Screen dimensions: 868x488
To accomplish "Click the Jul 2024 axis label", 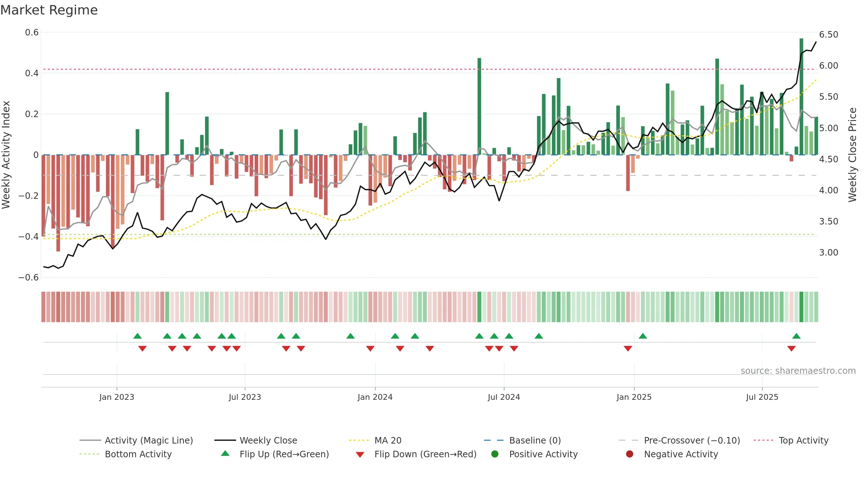I will click(504, 397).
